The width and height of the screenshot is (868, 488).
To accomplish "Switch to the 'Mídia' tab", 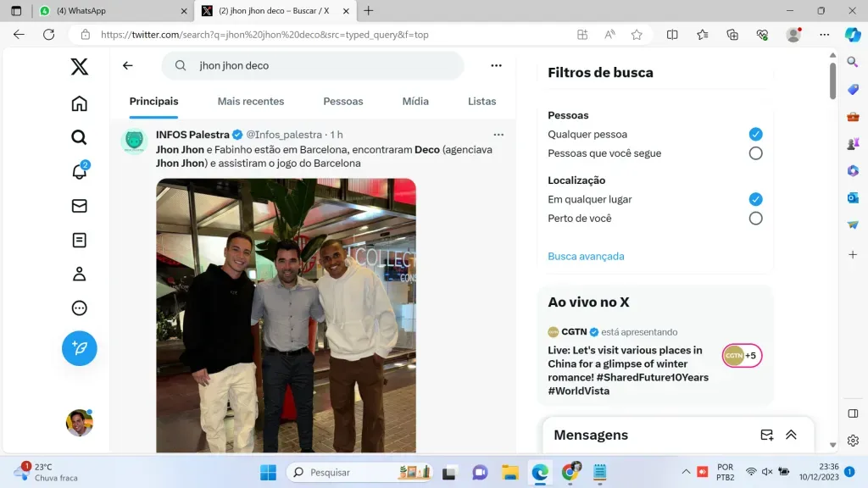I will point(415,101).
